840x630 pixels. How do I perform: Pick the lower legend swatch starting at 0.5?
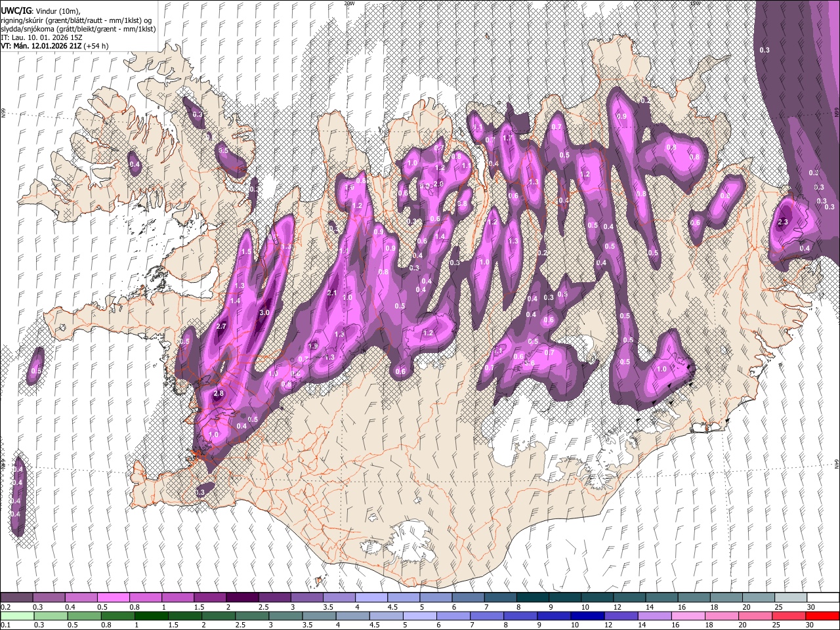coord(84,616)
